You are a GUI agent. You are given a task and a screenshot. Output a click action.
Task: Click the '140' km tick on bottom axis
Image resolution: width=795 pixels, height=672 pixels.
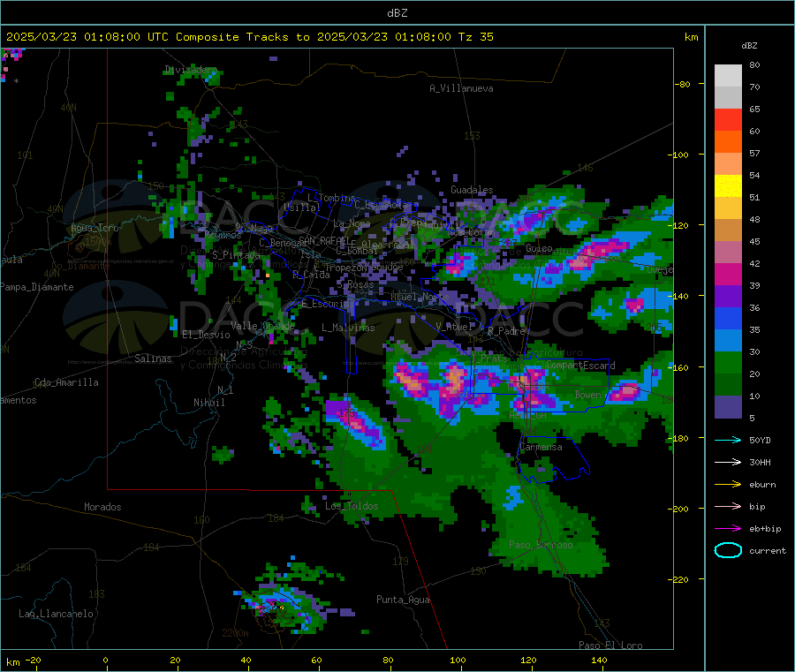(599, 660)
